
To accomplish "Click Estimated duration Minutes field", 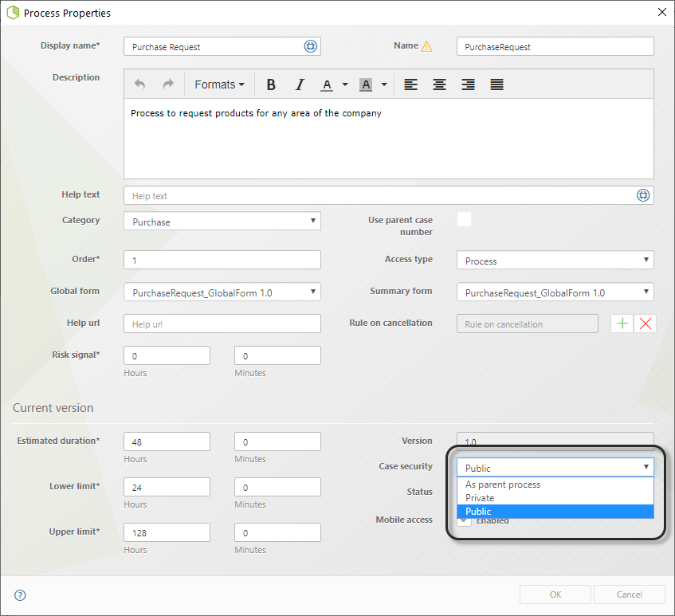I will point(277,441).
